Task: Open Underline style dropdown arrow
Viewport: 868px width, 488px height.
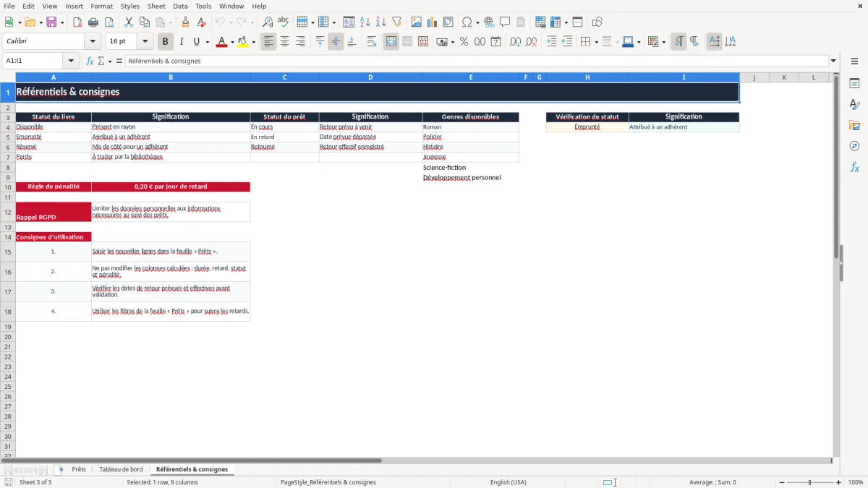Action: 207,42
